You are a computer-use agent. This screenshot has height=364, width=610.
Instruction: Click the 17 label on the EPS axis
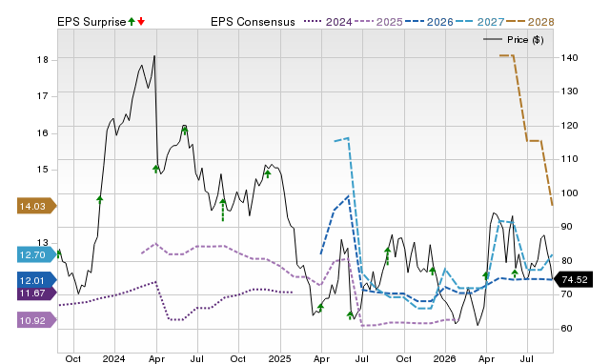42,96
